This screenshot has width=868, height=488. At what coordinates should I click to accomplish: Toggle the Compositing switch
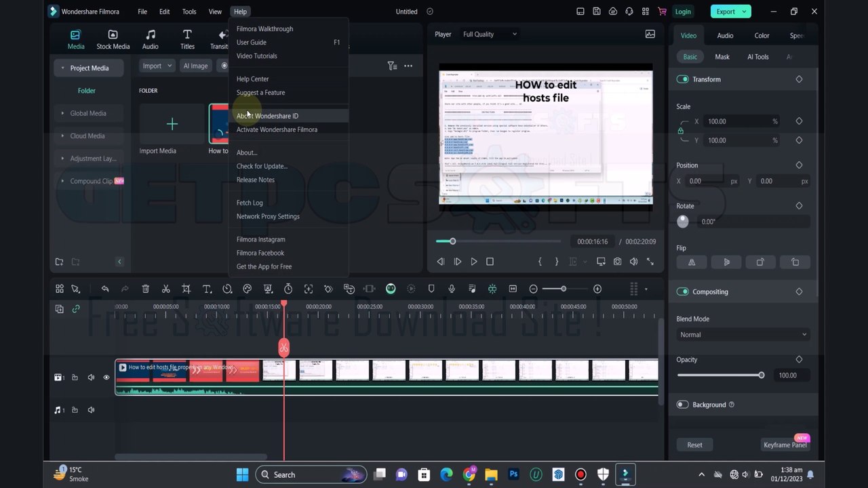(682, 291)
